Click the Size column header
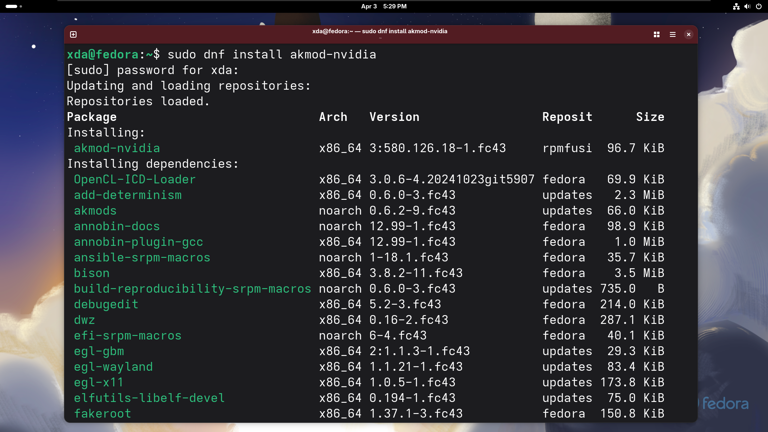 point(650,117)
